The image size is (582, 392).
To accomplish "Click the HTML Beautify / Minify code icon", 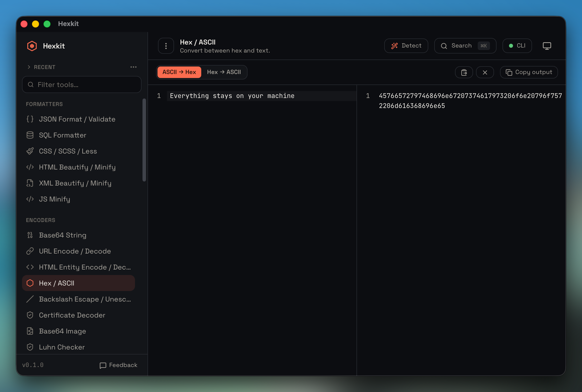I will pyautogui.click(x=30, y=167).
